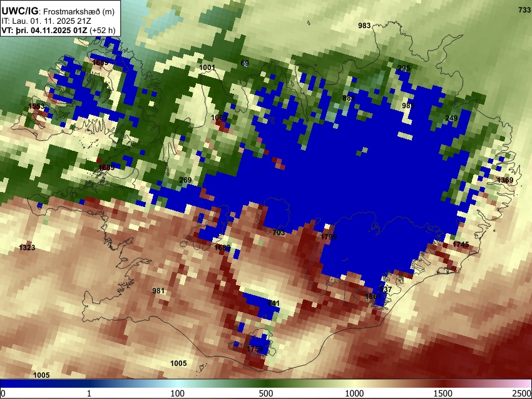Click the 1799 value label on map
532x399 pixels.
pyautogui.click(x=329, y=236)
